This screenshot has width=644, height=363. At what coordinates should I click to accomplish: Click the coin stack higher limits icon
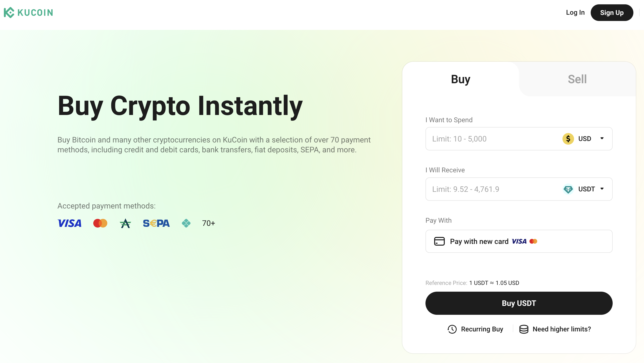click(524, 329)
